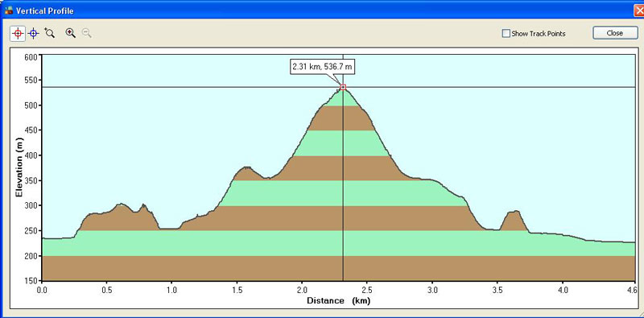Viewport: 644px width, 318px height.
Task: Click the 3.5 distance axis value
Action: tap(497, 290)
